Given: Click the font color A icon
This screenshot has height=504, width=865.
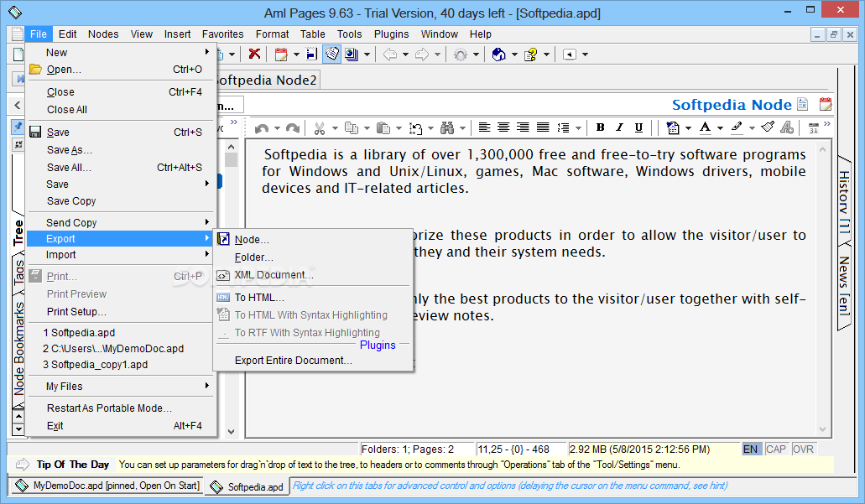Looking at the screenshot, I should (x=705, y=127).
